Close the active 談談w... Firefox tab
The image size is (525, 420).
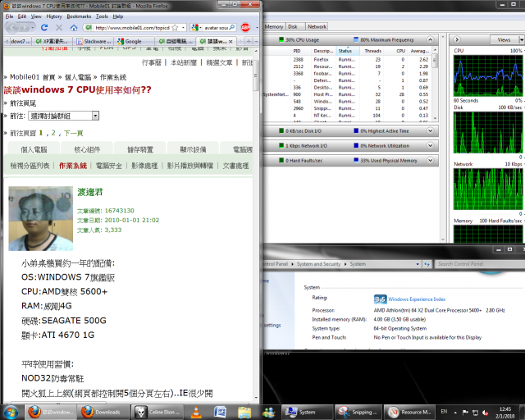[x=231, y=42]
